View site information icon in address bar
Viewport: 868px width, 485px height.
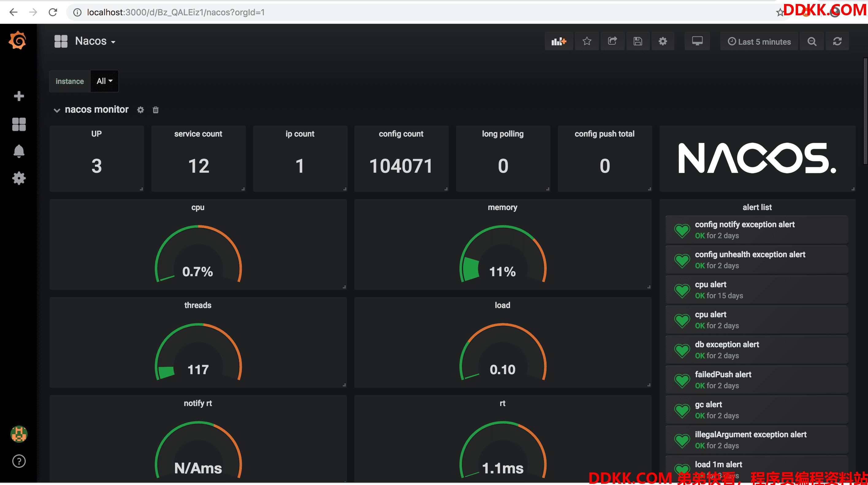pyautogui.click(x=78, y=13)
